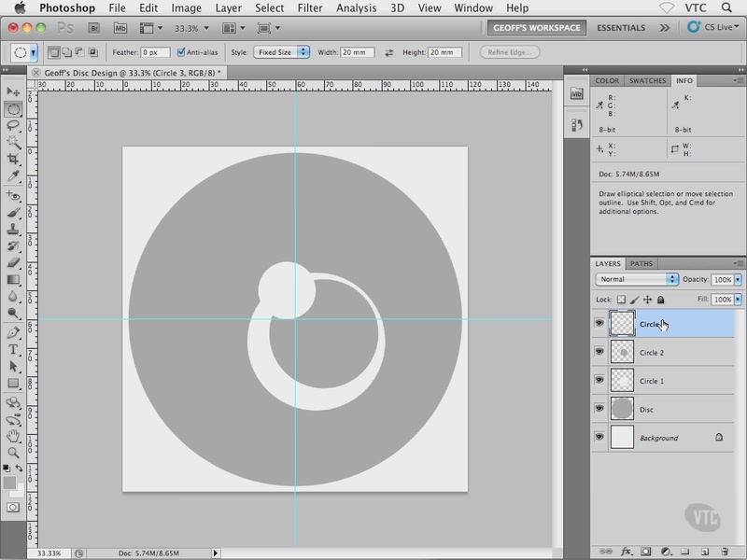Image resolution: width=747 pixels, height=560 pixels.
Task: Open the Filter menu
Action: point(310,8)
